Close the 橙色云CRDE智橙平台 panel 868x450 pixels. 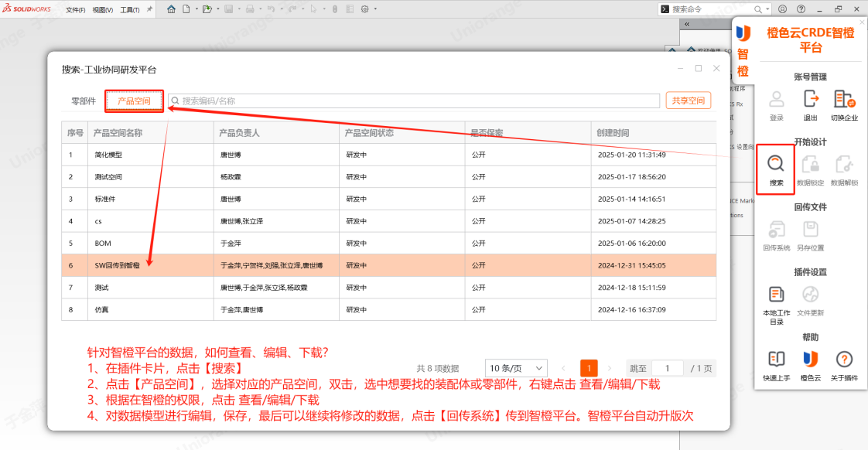(x=862, y=22)
